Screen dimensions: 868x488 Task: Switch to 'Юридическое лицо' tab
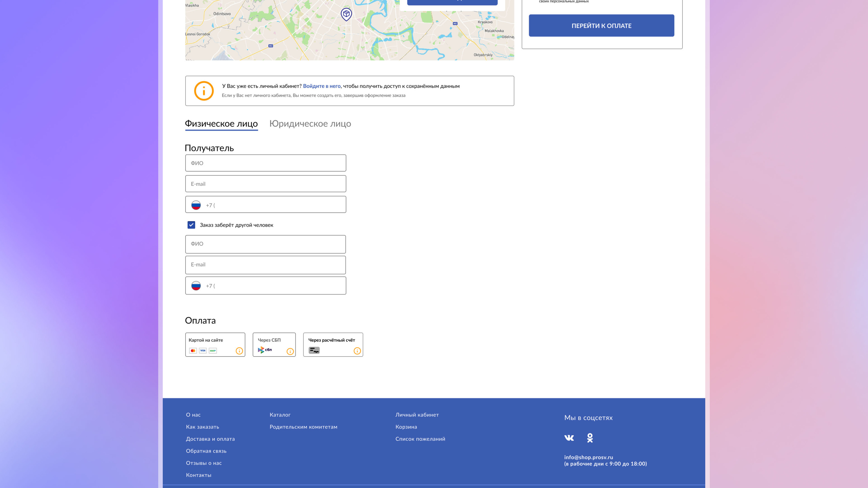click(310, 124)
